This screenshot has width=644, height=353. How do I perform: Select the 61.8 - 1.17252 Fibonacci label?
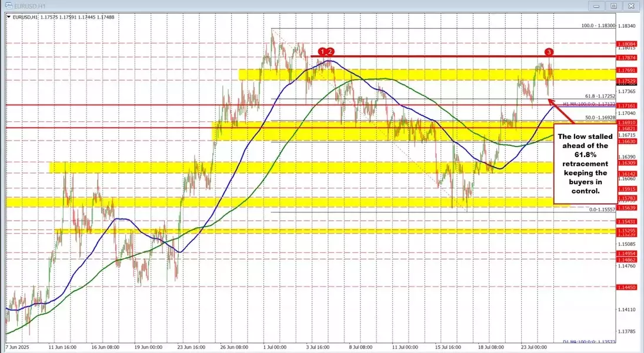[x=599, y=96]
